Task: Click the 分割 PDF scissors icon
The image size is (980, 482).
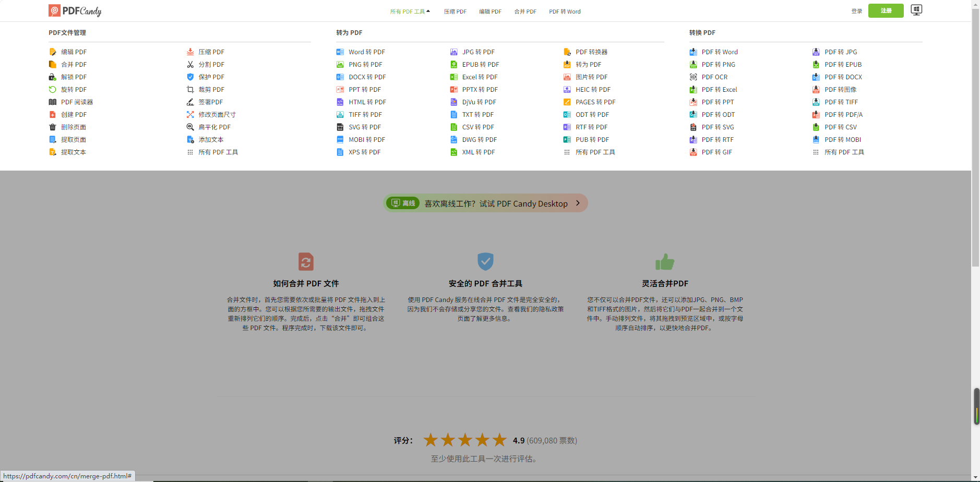Action: tap(190, 65)
